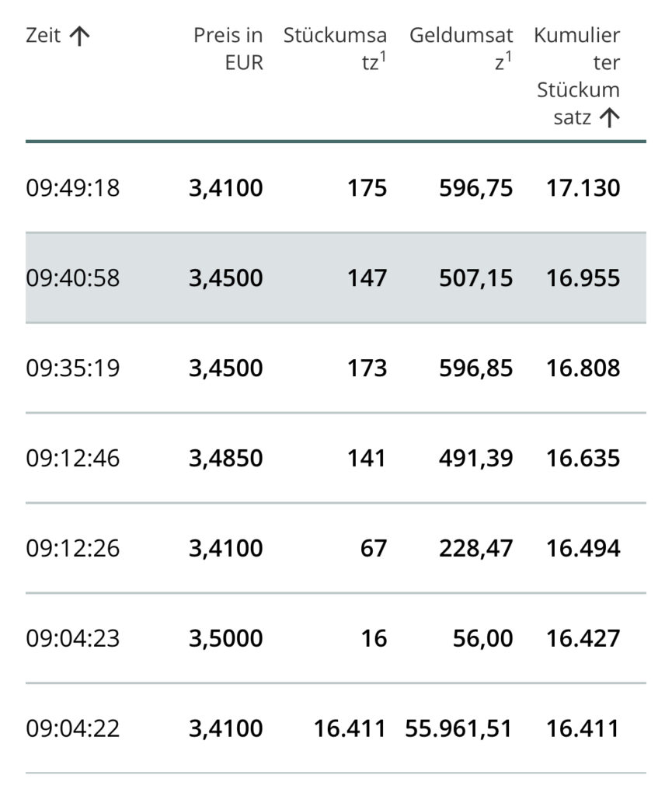
Task: Click the cumulative volume 17.130 cell
Action: tap(583, 187)
